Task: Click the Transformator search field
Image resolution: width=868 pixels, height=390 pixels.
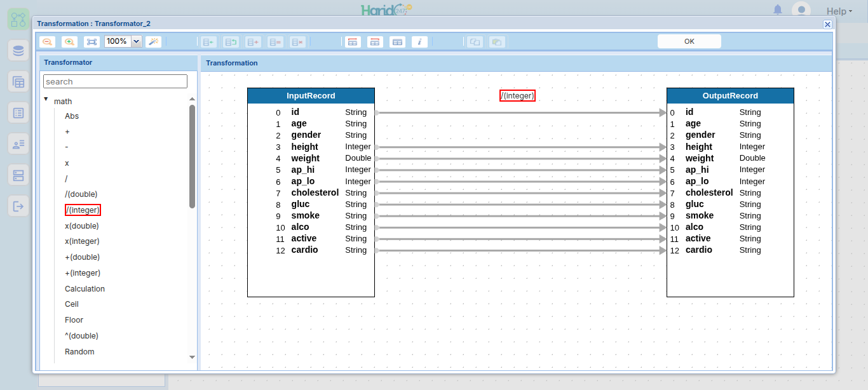Action: 115,81
